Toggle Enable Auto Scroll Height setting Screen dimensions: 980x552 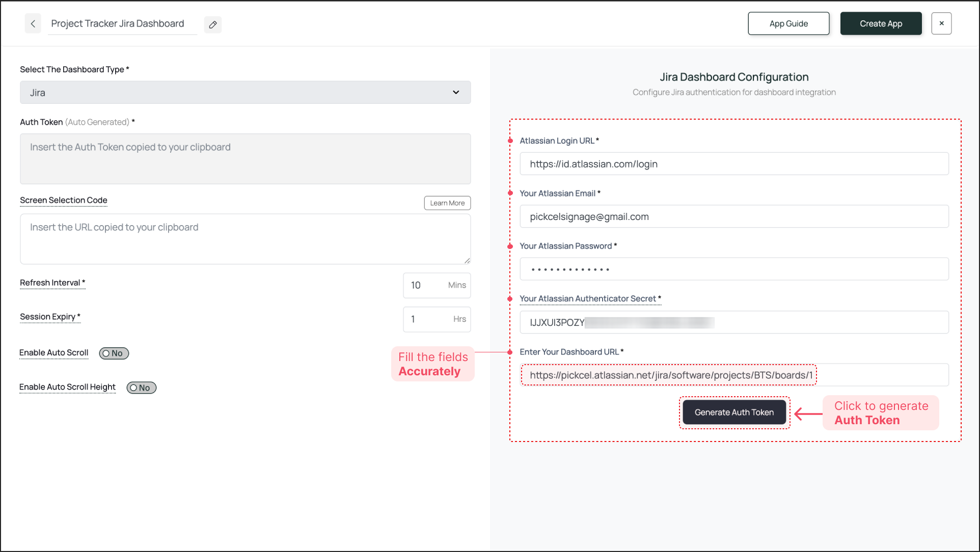coord(141,388)
